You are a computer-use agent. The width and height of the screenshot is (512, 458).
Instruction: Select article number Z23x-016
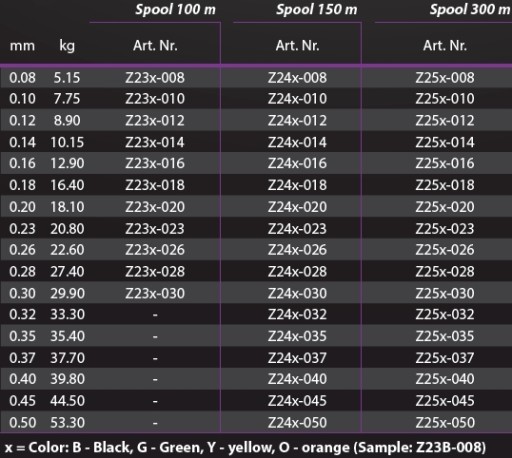pos(155,163)
